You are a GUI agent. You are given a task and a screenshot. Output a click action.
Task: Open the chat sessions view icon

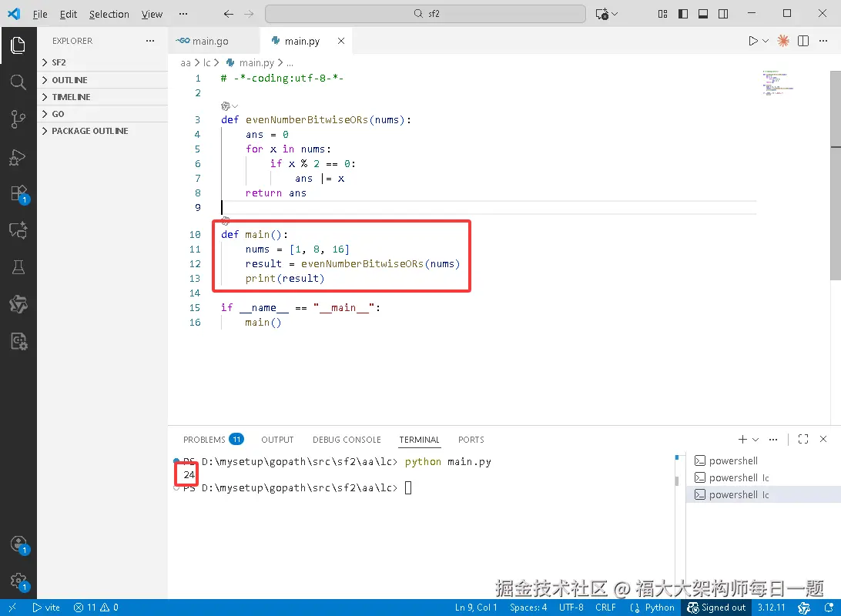click(18, 230)
